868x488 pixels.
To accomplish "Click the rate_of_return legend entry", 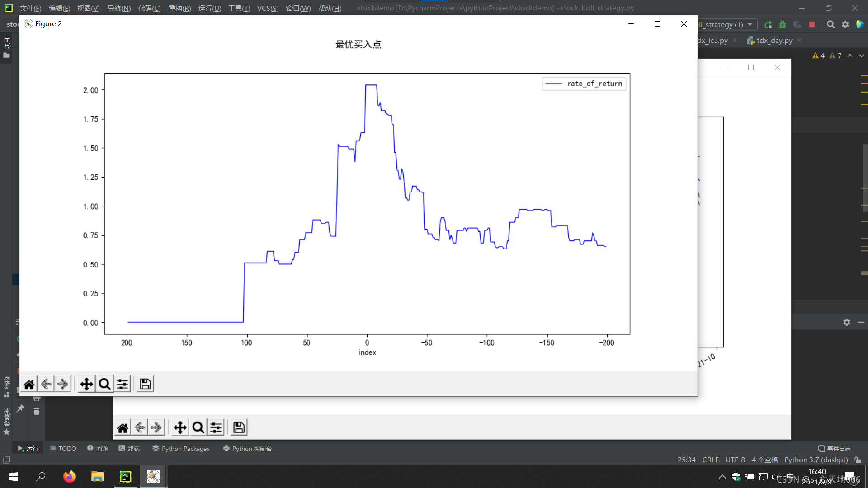I will [594, 84].
